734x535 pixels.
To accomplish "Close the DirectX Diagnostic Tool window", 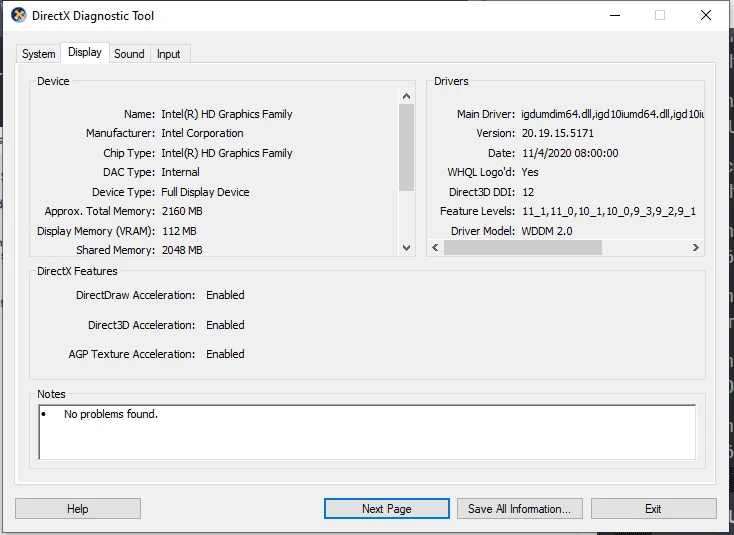I will 706,15.
